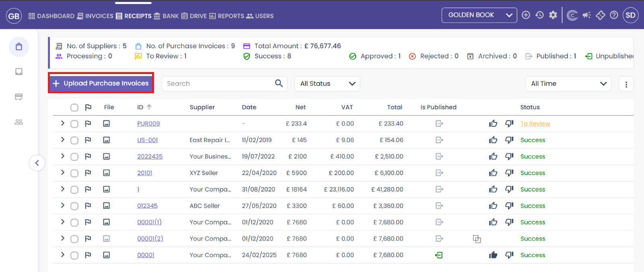Toggle the select-all header checkbox

point(74,107)
